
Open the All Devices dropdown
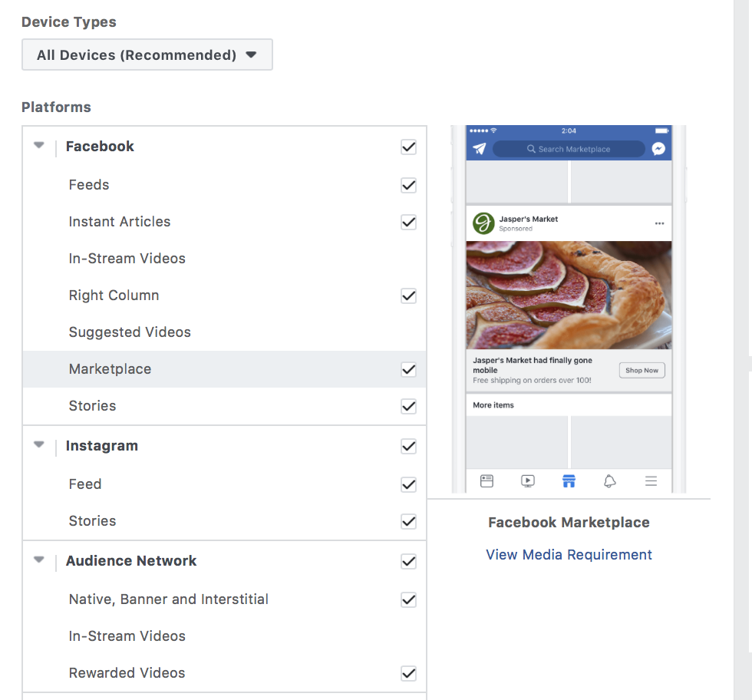[x=147, y=55]
